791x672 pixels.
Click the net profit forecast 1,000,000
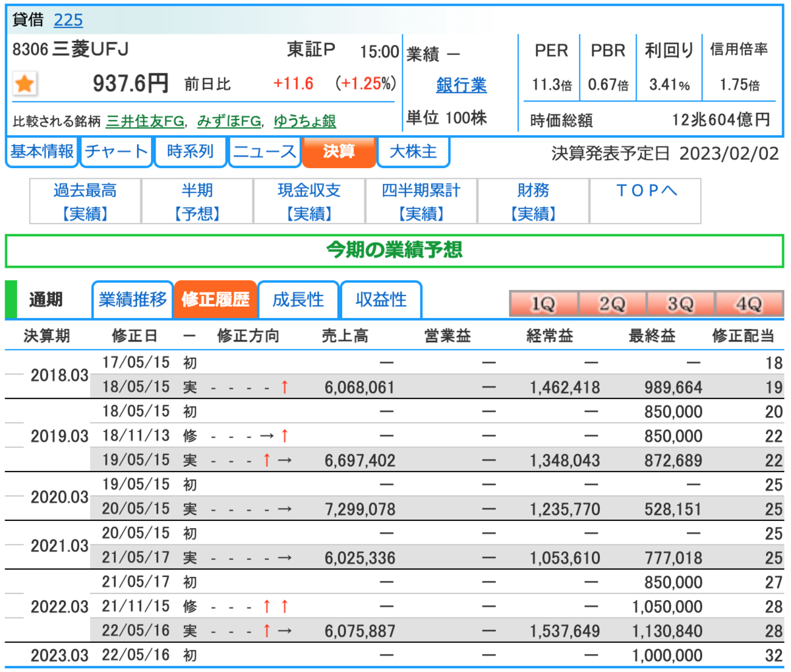(668, 656)
